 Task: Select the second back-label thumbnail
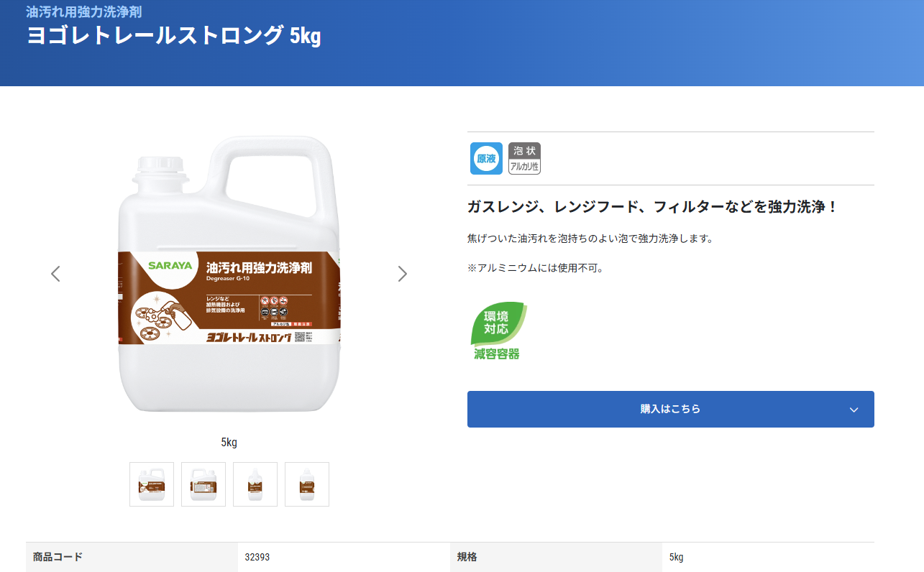click(203, 484)
